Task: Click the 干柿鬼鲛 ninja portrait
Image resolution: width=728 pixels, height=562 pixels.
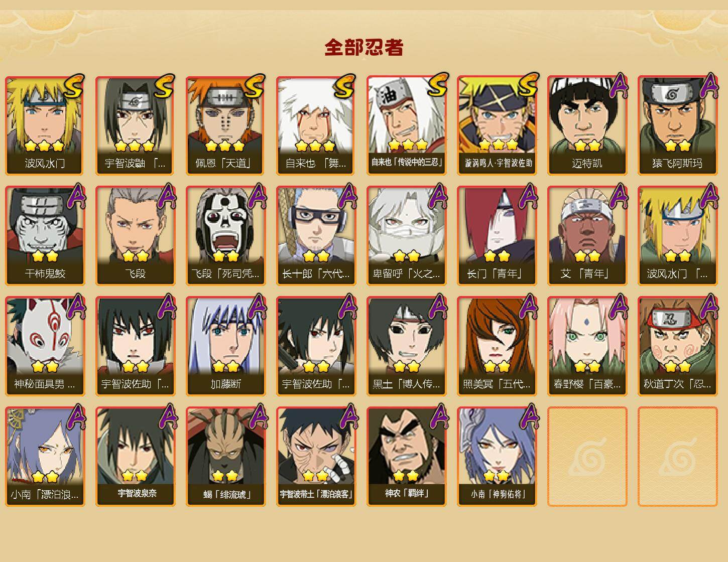Action: (x=45, y=236)
